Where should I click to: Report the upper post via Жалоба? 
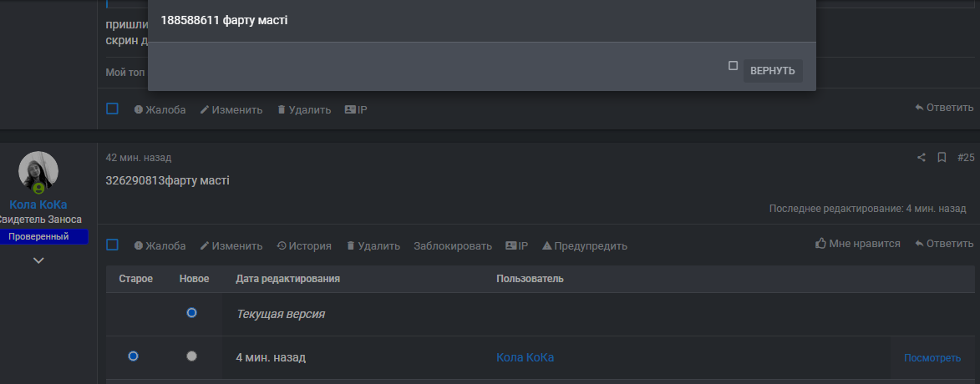pos(160,109)
